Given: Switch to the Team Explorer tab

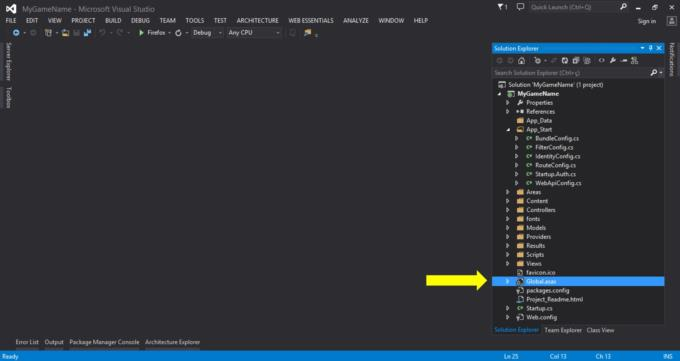Looking at the screenshot, I should pyautogui.click(x=562, y=330).
